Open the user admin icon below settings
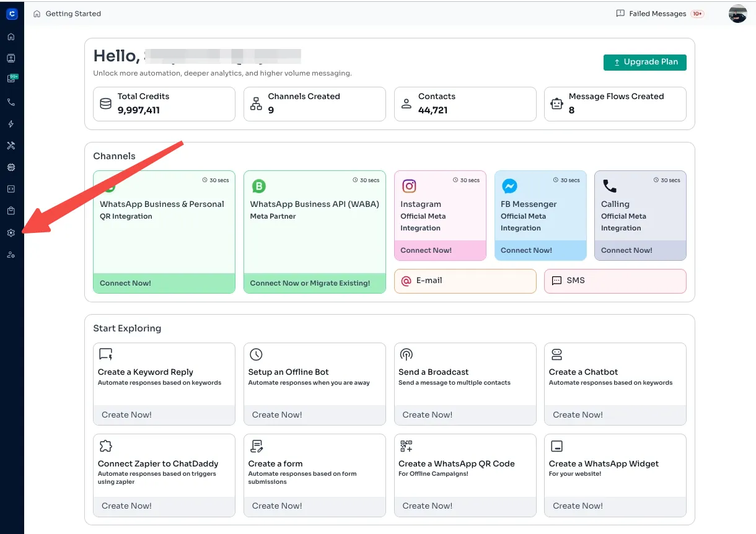756x534 pixels. click(11, 255)
